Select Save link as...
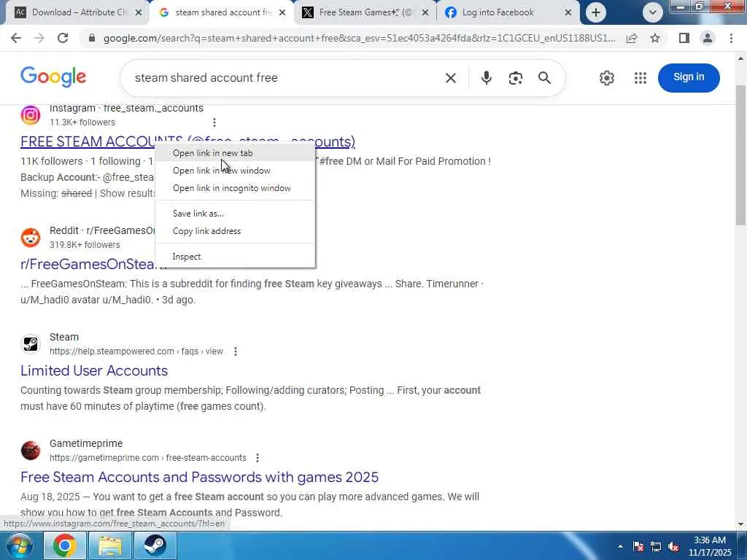Viewport: 747px width, 560px height. pos(236,214)
